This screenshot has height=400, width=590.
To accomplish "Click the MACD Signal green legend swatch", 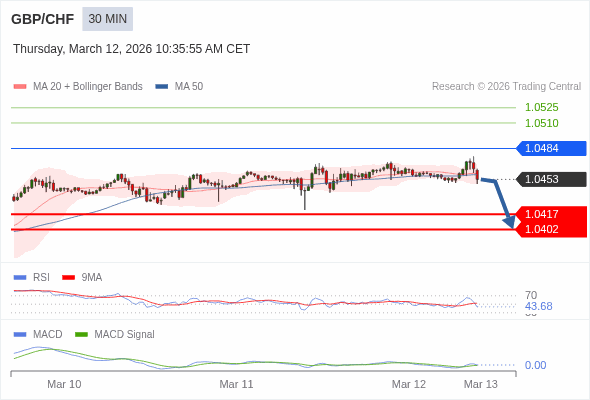I will [81, 335].
